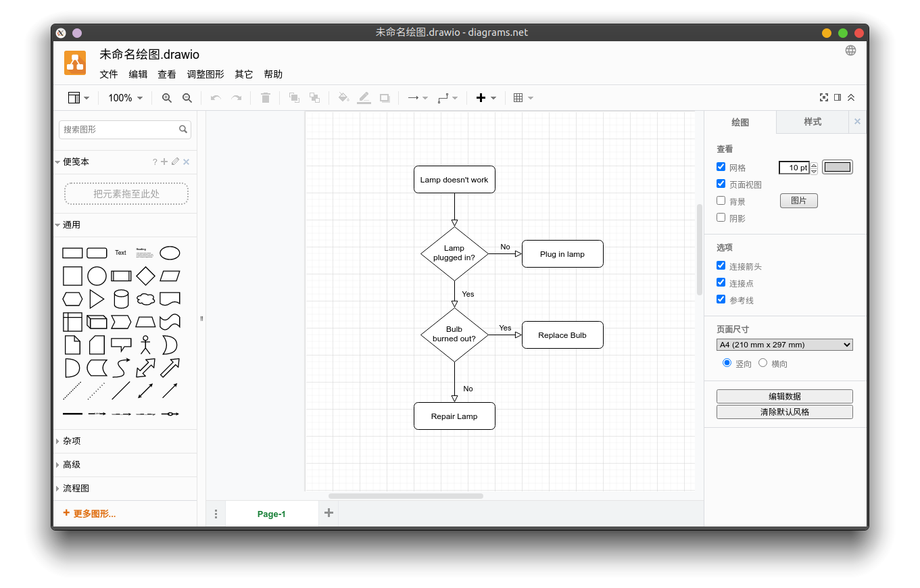Select the Zoom Out magnifier icon

pos(187,97)
